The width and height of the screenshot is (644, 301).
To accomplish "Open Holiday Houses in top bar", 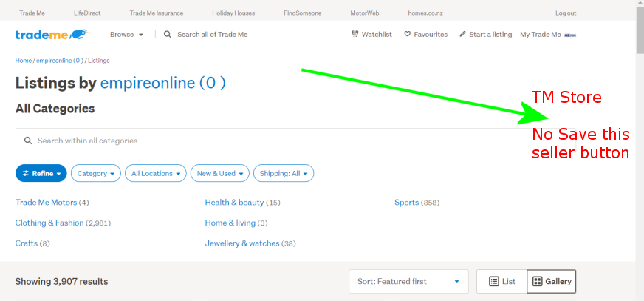I will pyautogui.click(x=233, y=13).
